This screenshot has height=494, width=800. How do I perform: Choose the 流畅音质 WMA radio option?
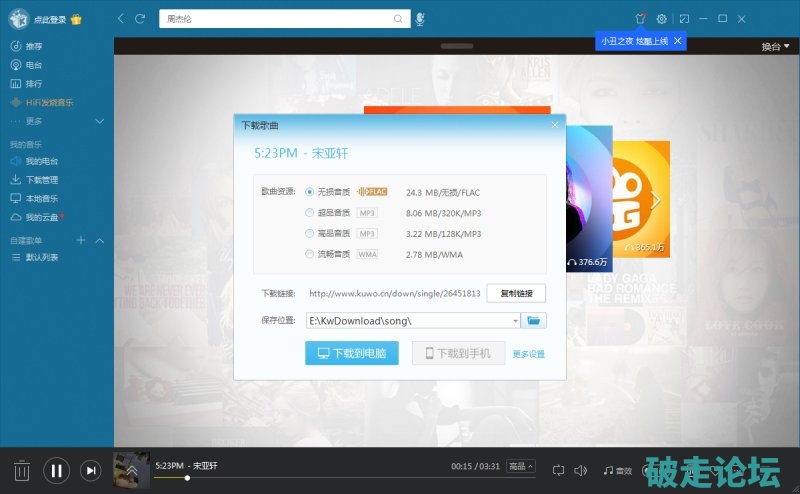coord(310,254)
